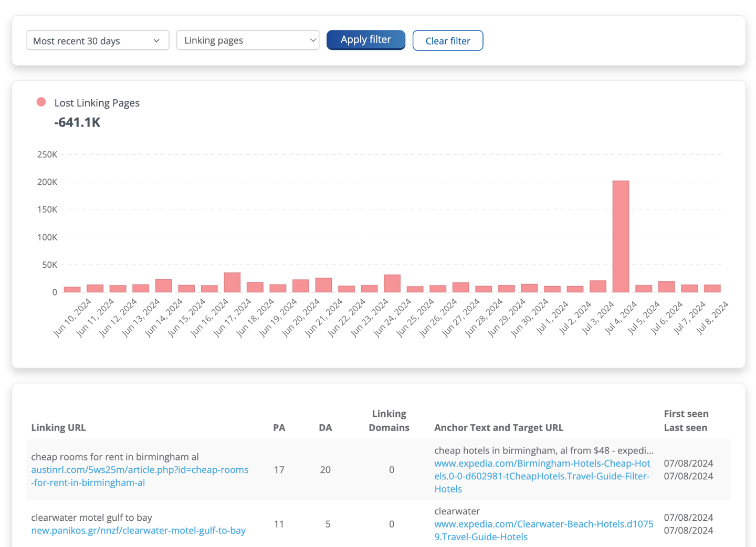The height and width of the screenshot is (547, 756).
Task: Click First seen Last seen column header
Action: 686,420
